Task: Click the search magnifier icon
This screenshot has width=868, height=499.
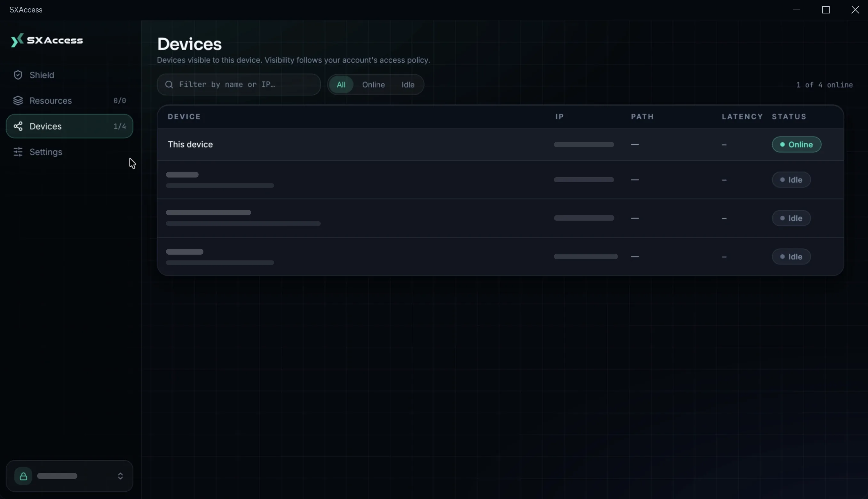Action: 169,85
